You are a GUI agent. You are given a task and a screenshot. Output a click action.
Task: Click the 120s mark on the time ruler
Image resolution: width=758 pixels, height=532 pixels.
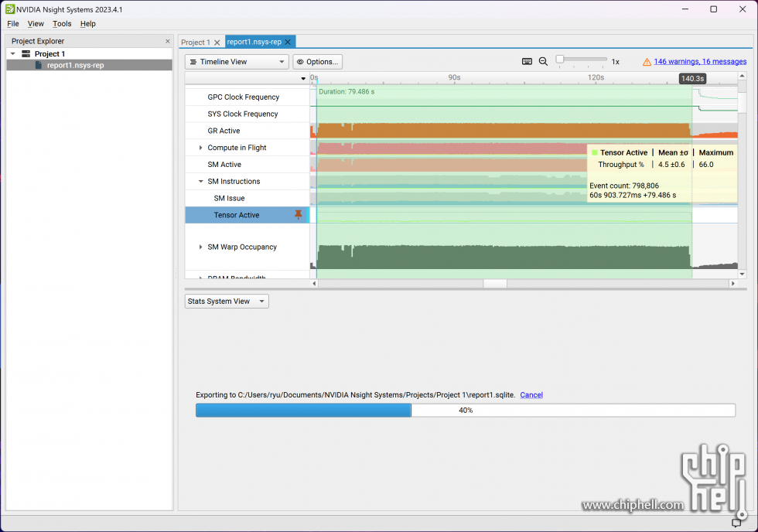[x=596, y=77]
